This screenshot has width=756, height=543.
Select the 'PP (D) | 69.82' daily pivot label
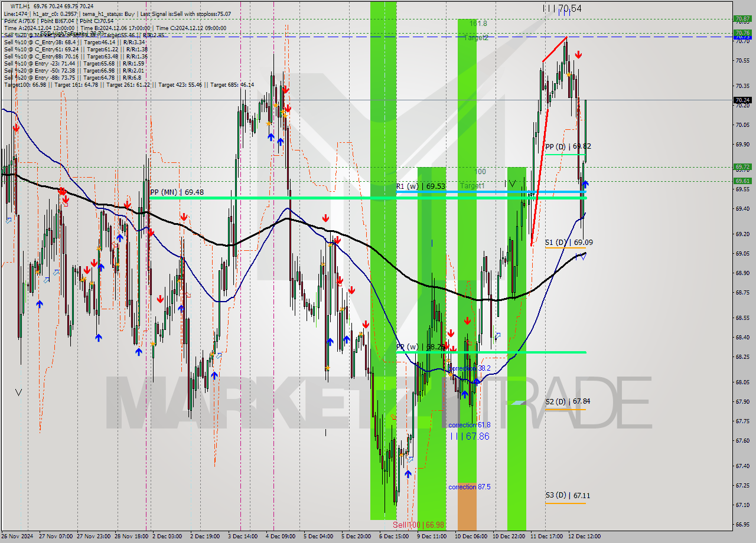568,146
